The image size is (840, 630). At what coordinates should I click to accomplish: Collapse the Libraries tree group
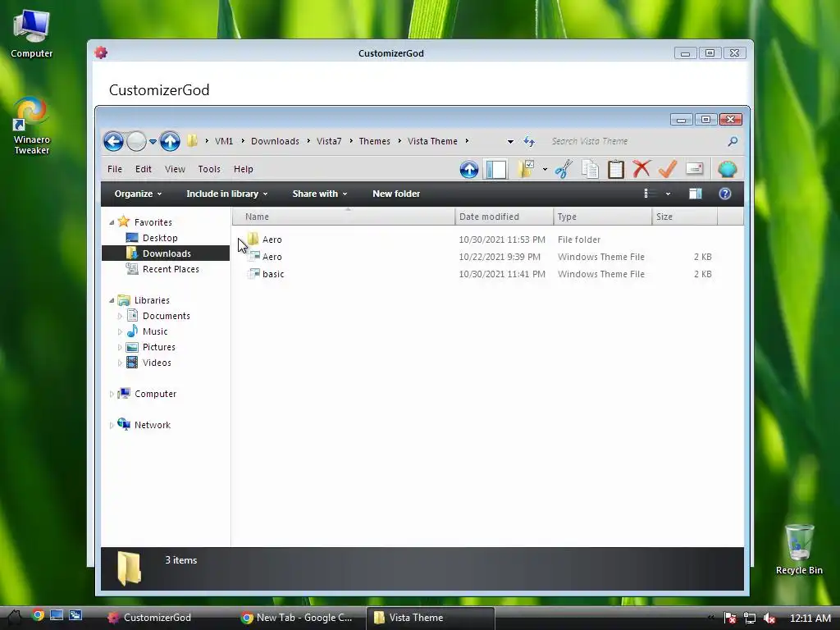(112, 300)
